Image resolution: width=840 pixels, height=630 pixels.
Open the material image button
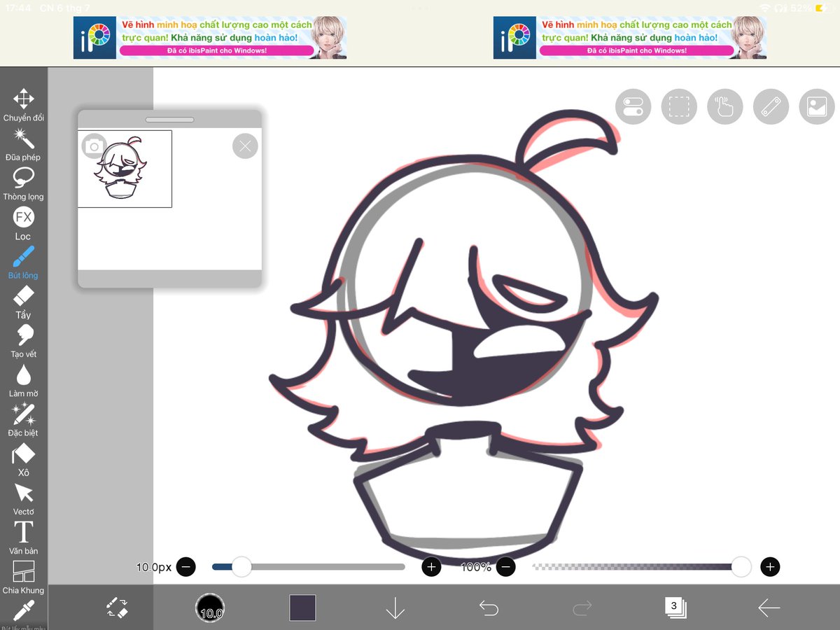[817, 106]
